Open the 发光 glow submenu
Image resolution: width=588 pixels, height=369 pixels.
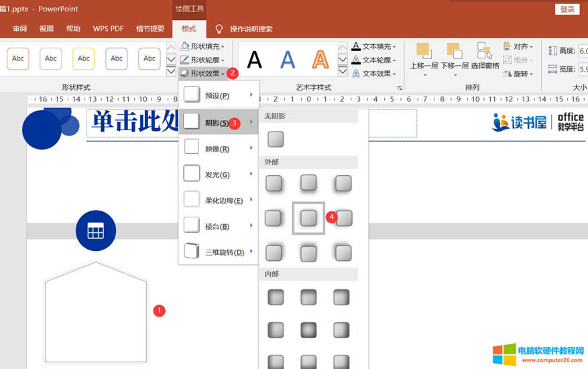218,174
